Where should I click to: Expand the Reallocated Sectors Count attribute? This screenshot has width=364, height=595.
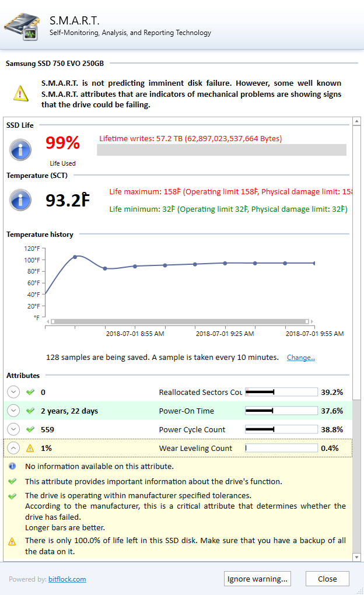coord(13,392)
